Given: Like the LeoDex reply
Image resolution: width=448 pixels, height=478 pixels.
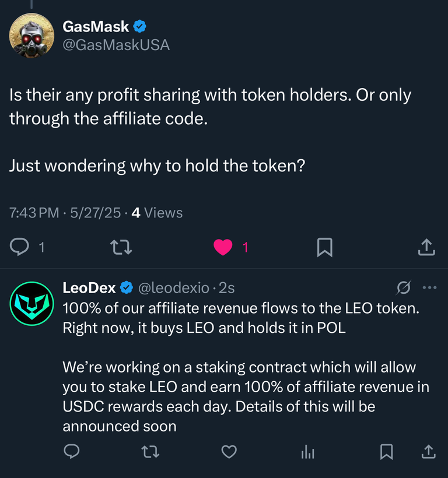Looking at the screenshot, I should pyautogui.click(x=229, y=452).
